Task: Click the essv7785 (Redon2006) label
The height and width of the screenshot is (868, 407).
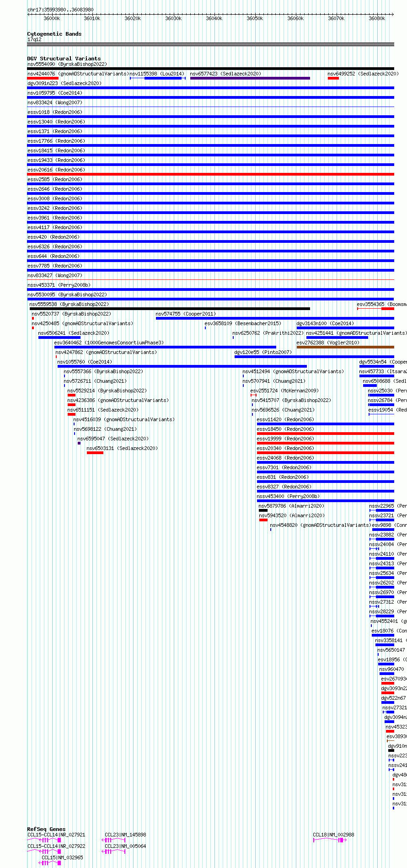Action: pyautogui.click(x=54, y=266)
